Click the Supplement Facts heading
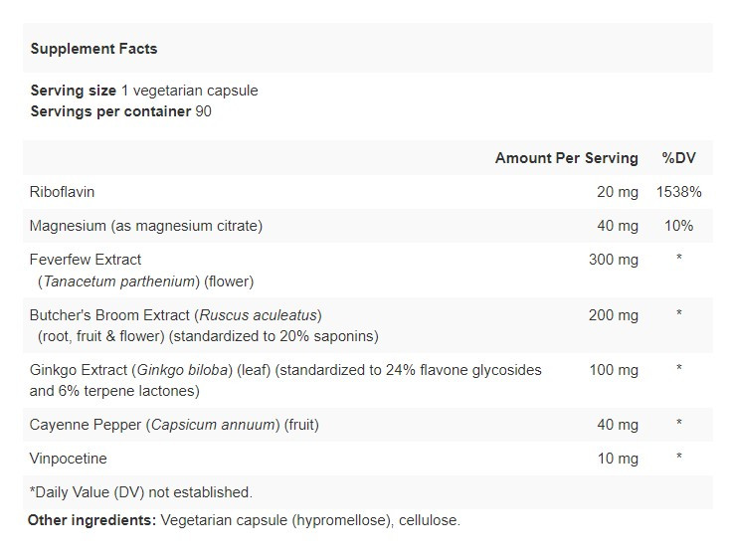The height and width of the screenshot is (560, 730). pos(93,49)
